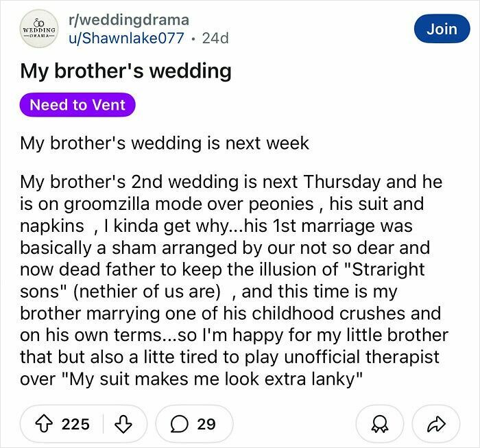Open the post title "My brother's wedding"
The image size is (480, 448).
[x=125, y=71]
